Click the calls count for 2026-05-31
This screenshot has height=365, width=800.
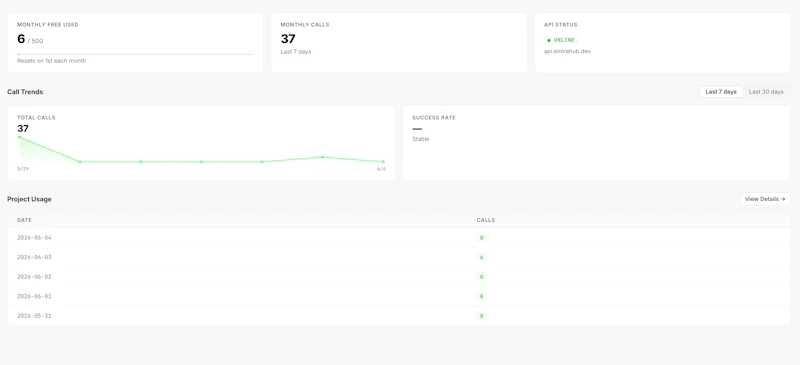click(481, 316)
